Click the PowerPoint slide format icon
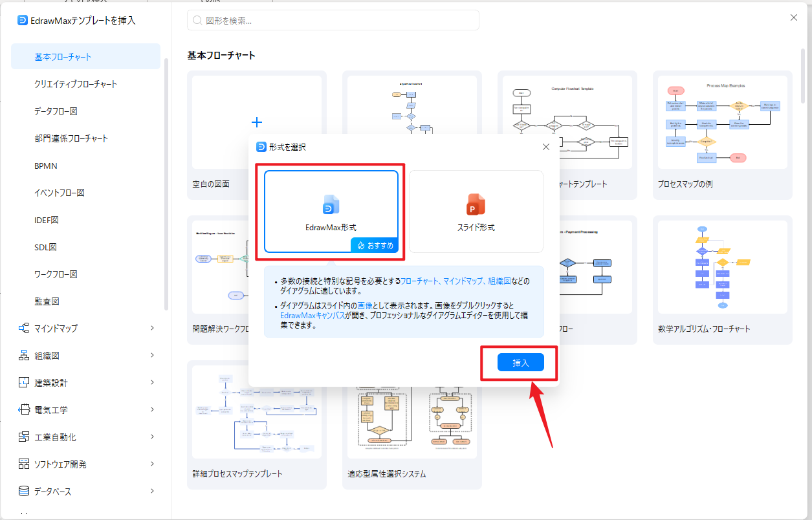This screenshot has height=520, width=812. (x=476, y=204)
